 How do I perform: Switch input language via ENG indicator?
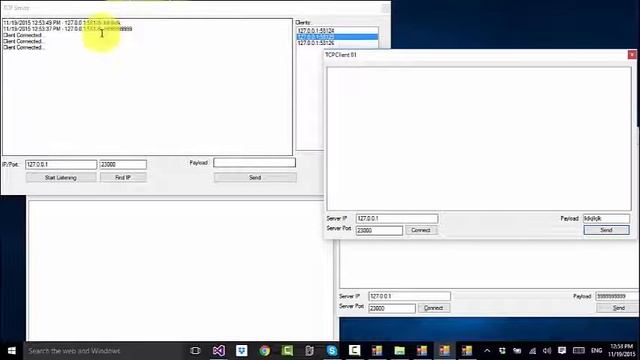coord(597,351)
